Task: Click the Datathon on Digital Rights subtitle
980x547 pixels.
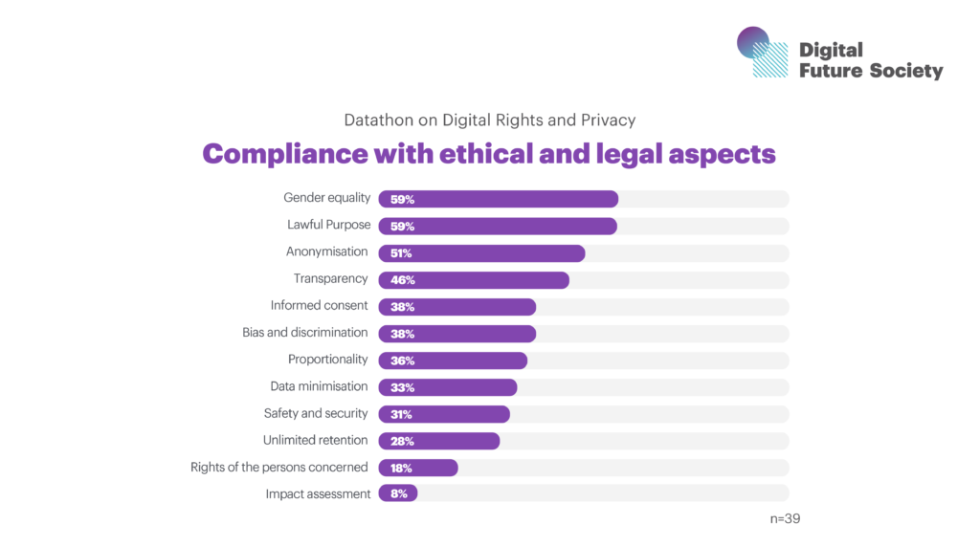Action: [x=489, y=120]
